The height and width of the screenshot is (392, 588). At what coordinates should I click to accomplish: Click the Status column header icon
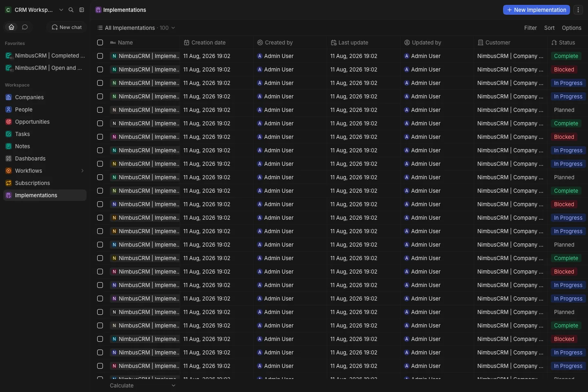click(x=554, y=42)
